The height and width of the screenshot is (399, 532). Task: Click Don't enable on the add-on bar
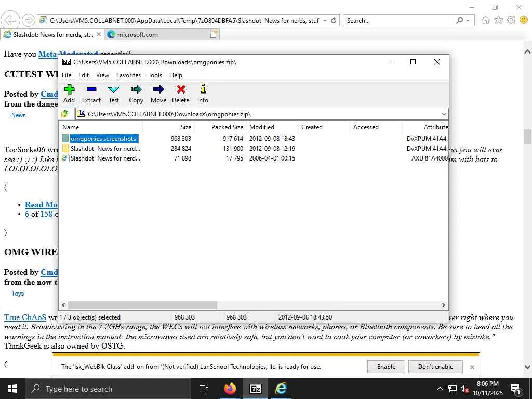coord(435,366)
